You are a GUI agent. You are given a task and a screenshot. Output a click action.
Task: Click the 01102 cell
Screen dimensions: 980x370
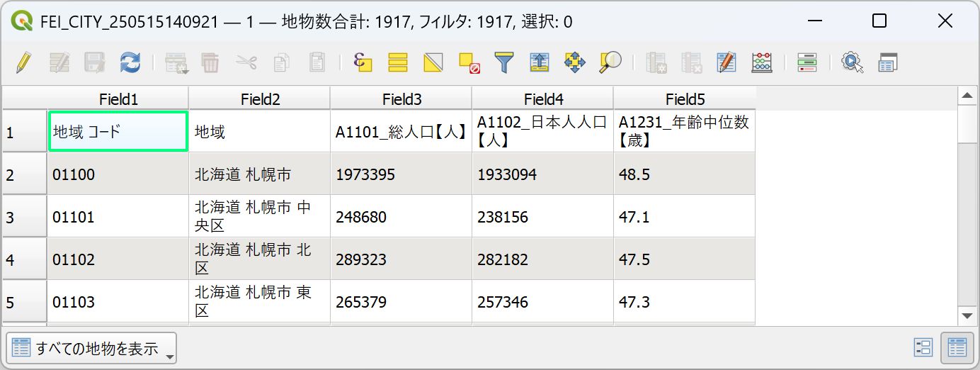[118, 259]
